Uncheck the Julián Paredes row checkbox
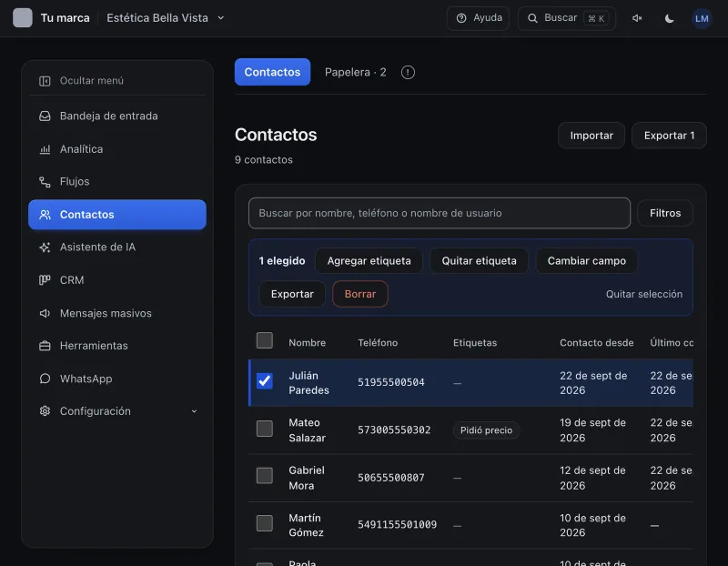The width and height of the screenshot is (728, 566). [x=265, y=381]
